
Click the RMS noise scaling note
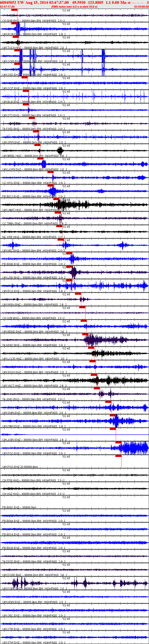74,7
